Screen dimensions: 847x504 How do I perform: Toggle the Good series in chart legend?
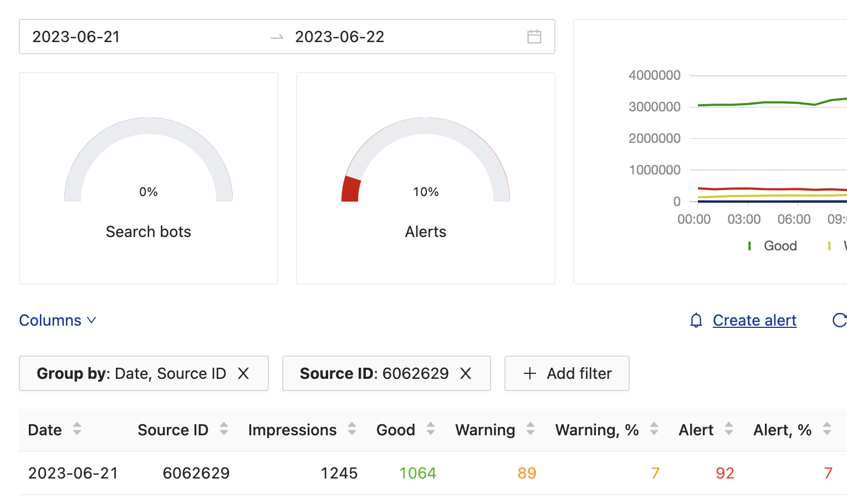click(773, 246)
